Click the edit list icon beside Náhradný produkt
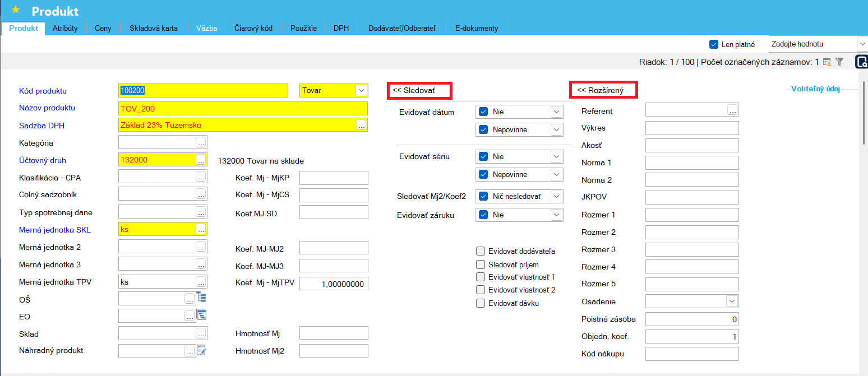Viewport: 868px width, 376px height. pyautogui.click(x=201, y=351)
